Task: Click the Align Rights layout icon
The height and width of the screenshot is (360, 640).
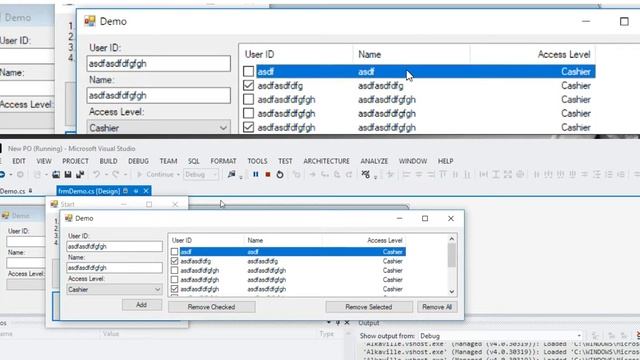Action: click(431, 175)
